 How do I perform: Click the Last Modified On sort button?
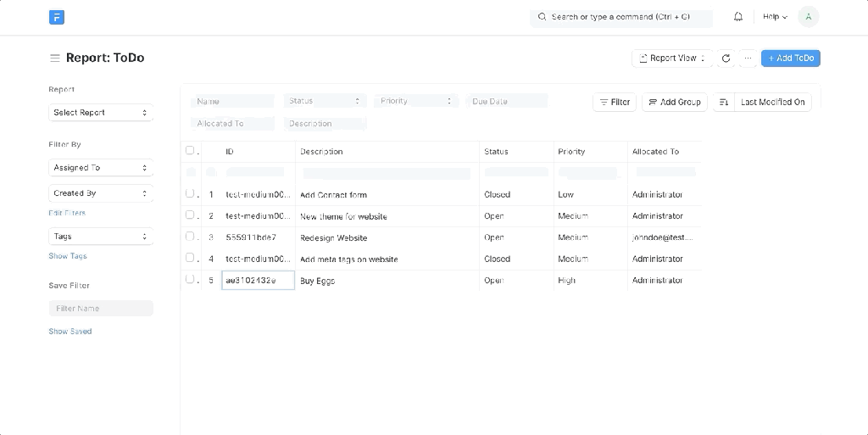tap(772, 103)
